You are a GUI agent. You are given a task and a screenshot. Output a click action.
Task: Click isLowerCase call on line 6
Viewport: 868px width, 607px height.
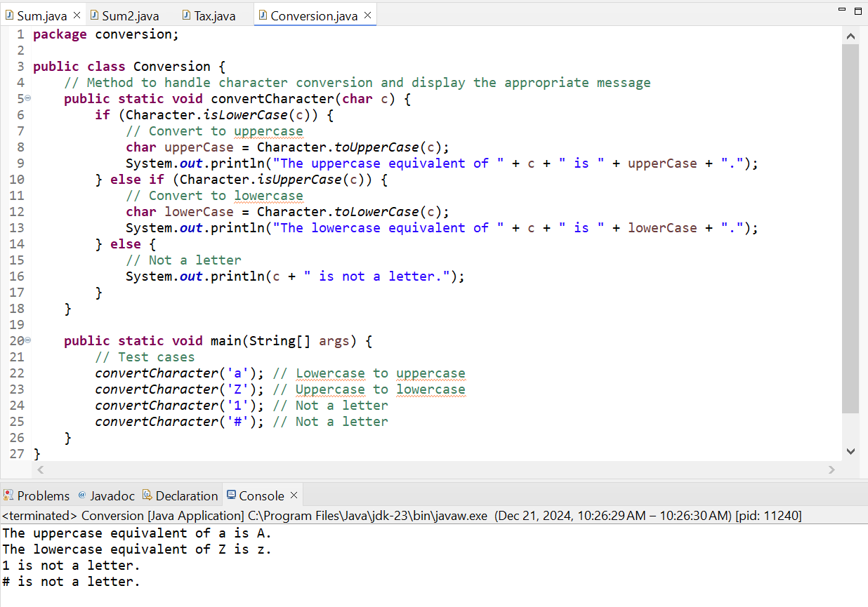[245, 115]
